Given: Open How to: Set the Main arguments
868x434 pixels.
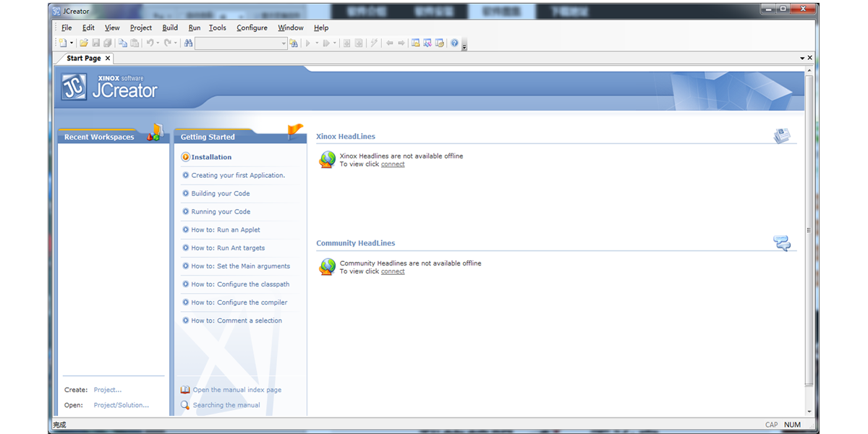Looking at the screenshot, I should [x=240, y=265].
